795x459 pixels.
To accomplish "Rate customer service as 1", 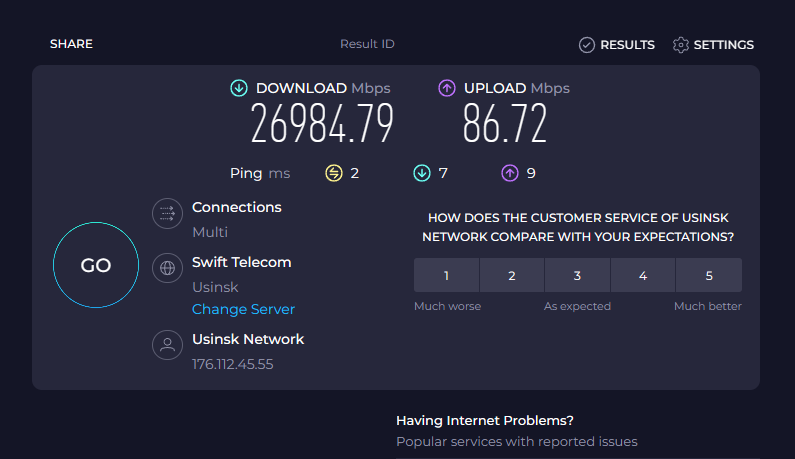I will pos(446,275).
